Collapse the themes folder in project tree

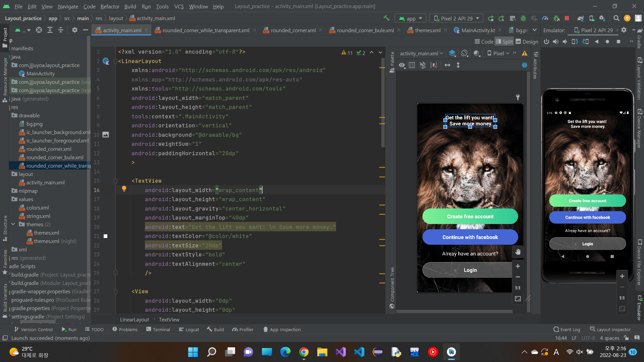click(13, 224)
